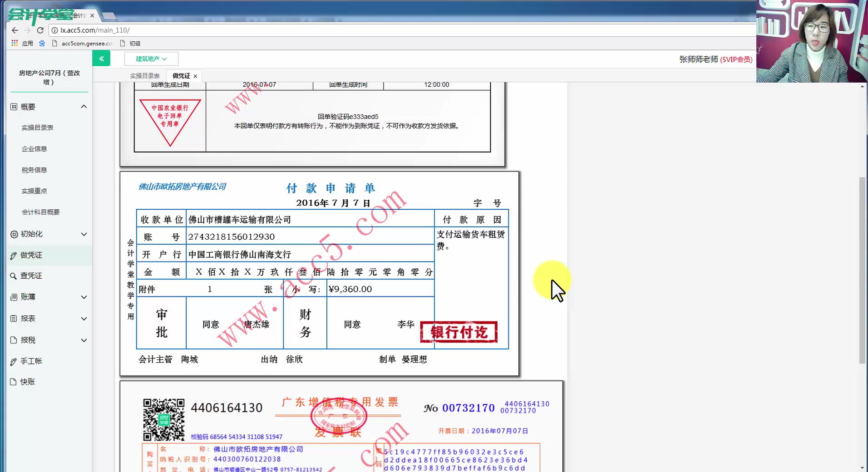Collapse the sidebar with the green chevron button
The height and width of the screenshot is (472, 868).
coord(101,58)
